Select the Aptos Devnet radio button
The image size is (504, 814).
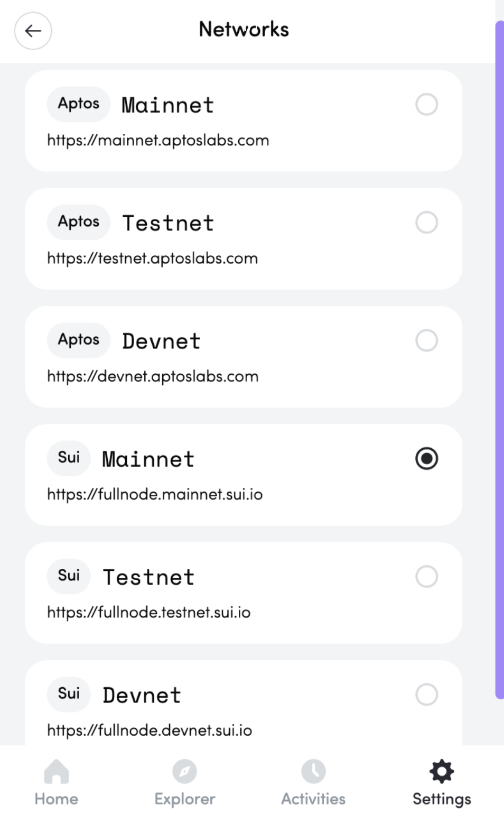[426, 340]
